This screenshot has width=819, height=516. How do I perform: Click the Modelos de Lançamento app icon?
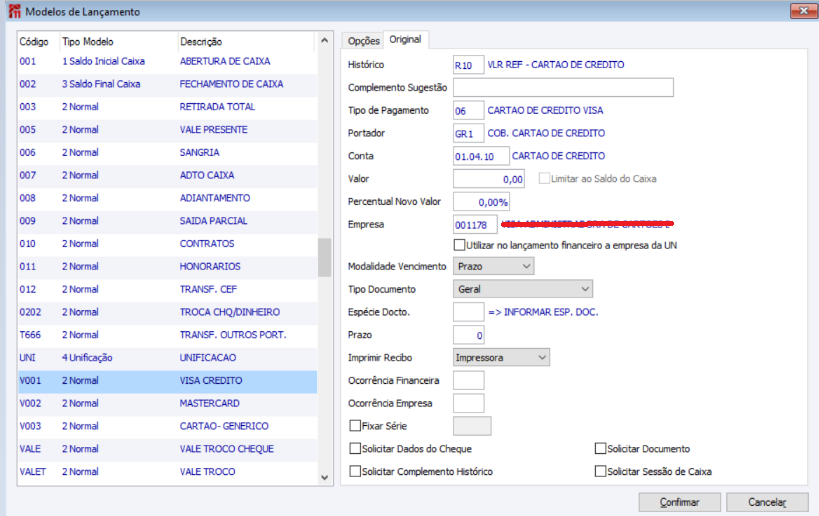click(15, 11)
